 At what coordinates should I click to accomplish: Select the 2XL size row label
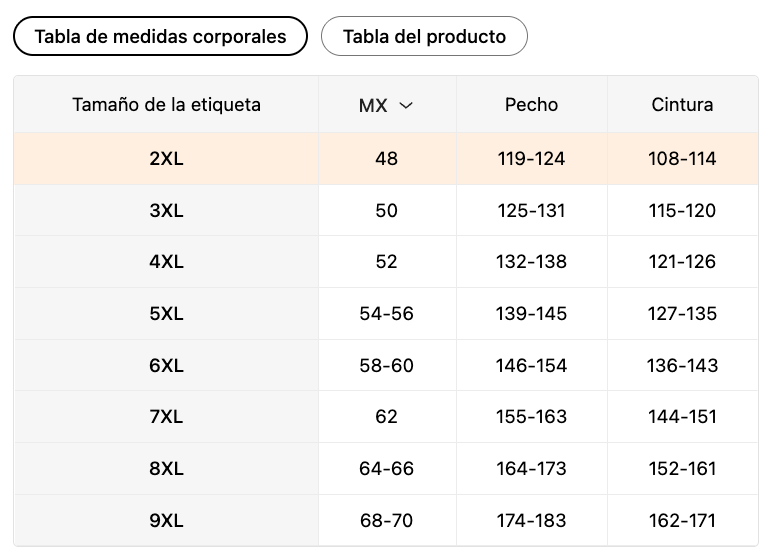[x=166, y=159]
